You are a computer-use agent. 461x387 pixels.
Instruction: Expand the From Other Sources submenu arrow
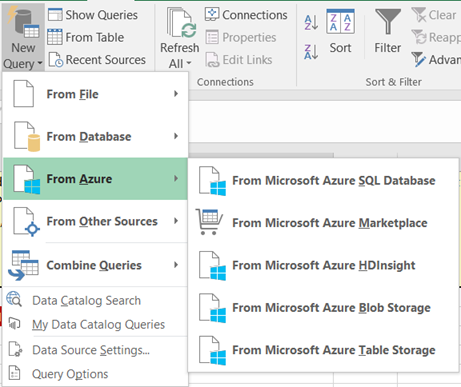[176, 221]
